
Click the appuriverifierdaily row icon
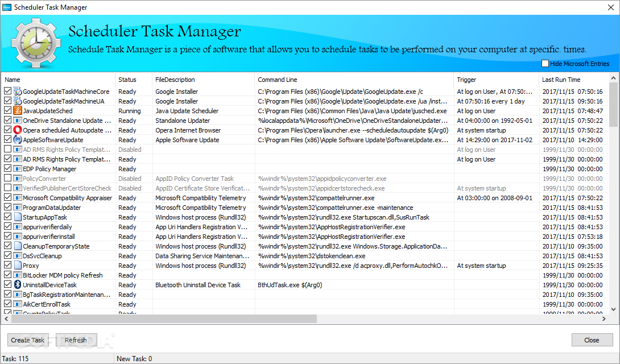coord(18,227)
